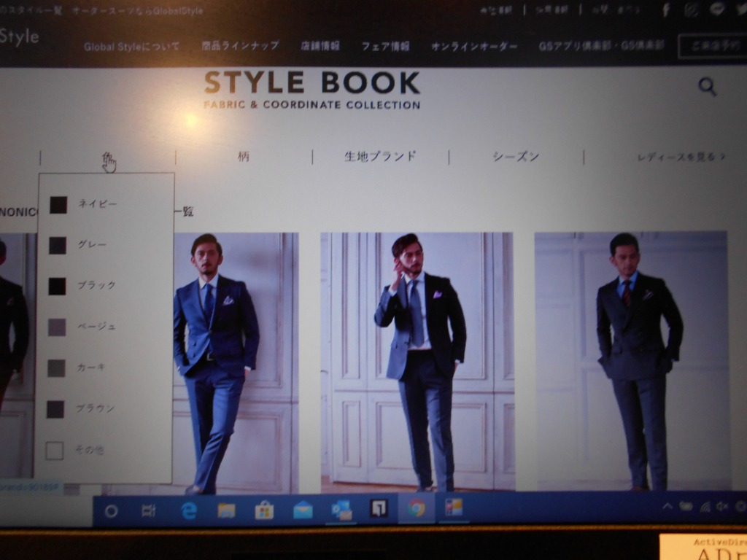The width and height of the screenshot is (747, 560).
Task: Open the Instagram social icon
Action: pyautogui.click(x=691, y=10)
